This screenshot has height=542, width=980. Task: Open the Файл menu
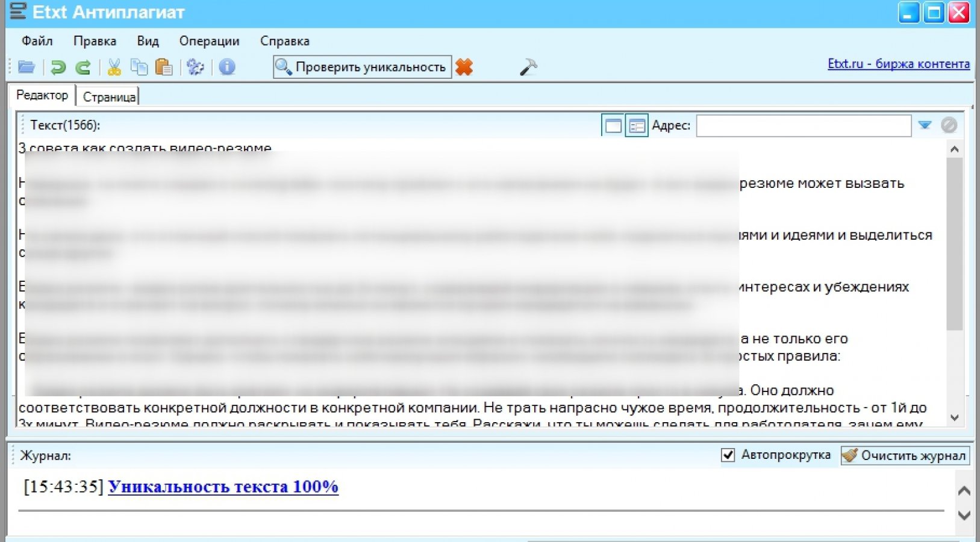pyautogui.click(x=37, y=41)
